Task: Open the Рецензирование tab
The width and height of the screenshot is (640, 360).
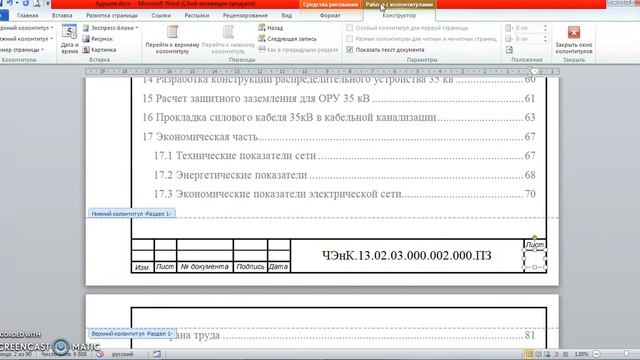Action: (x=245, y=16)
